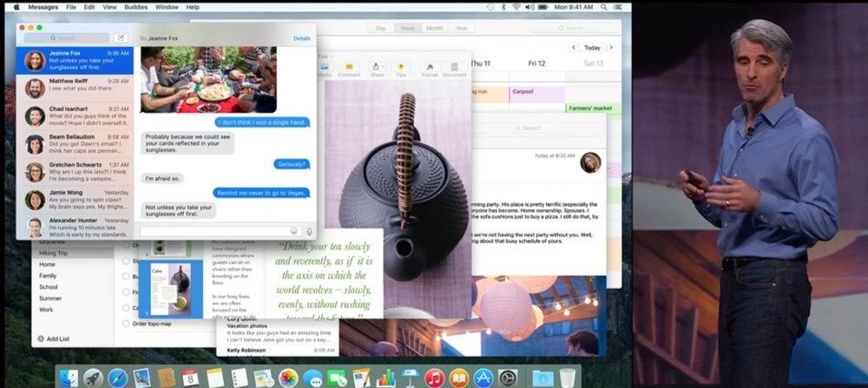Select Gretchen Schwartz conversation

[75, 172]
